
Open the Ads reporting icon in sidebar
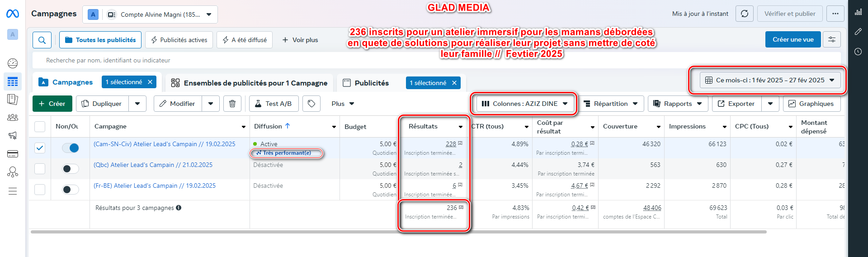pos(13,99)
